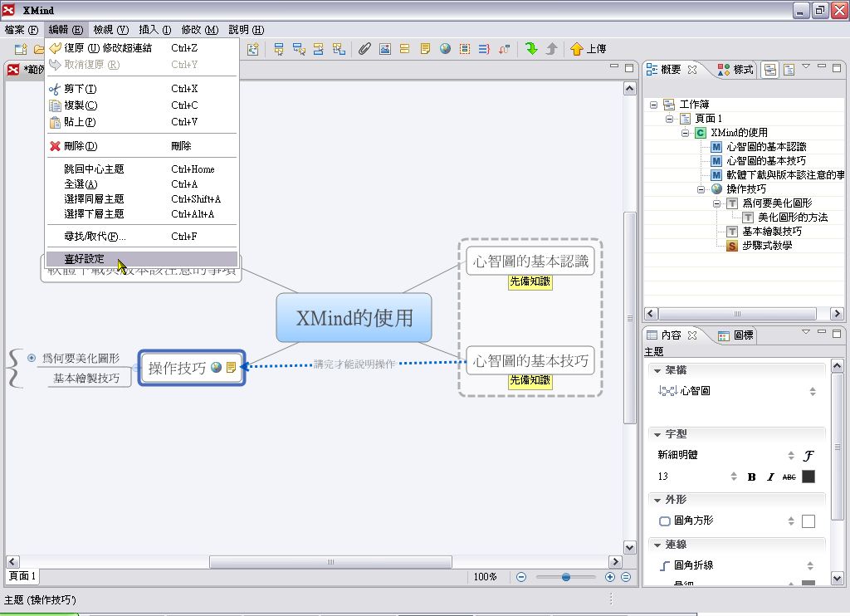Click the zoom slider handle
Viewport: 850px width, 616px height.
pyautogui.click(x=565, y=577)
